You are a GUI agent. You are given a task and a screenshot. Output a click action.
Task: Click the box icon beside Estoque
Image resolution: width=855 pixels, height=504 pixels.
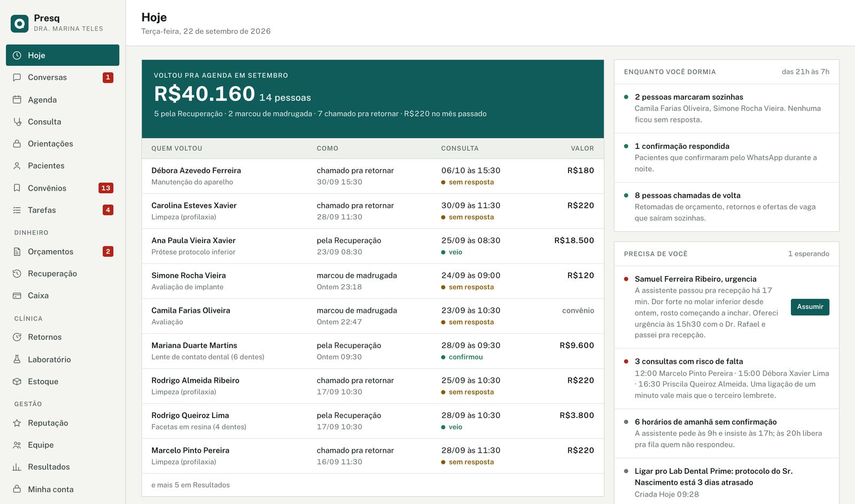pos(17,382)
